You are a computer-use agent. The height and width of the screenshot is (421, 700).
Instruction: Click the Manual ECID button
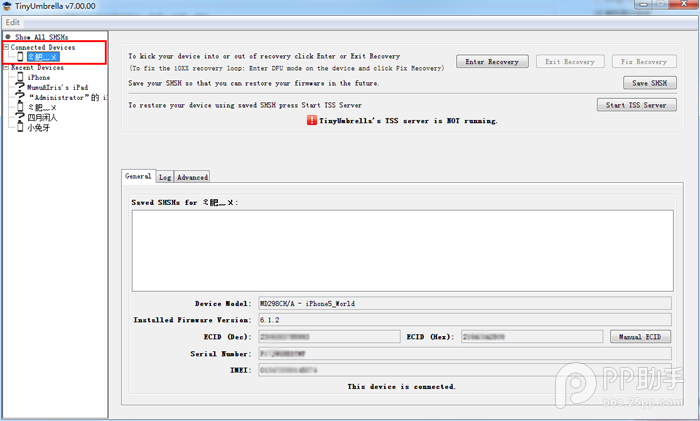point(640,337)
